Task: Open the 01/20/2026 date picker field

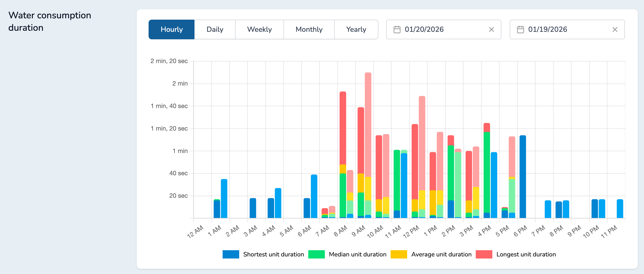Action: coord(440,29)
